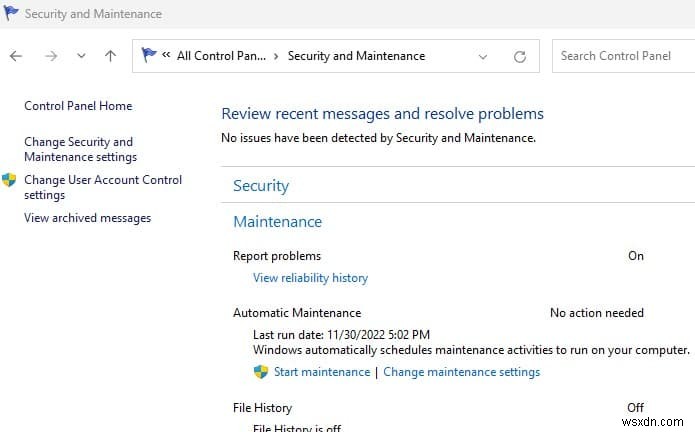
Task: Click the Start maintenance shield icon
Action: coord(261,372)
